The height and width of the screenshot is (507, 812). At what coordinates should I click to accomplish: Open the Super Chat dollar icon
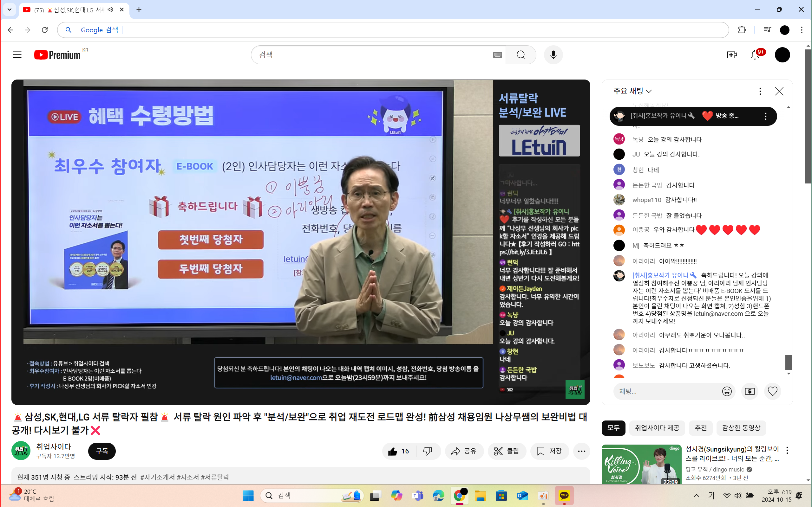click(x=750, y=391)
